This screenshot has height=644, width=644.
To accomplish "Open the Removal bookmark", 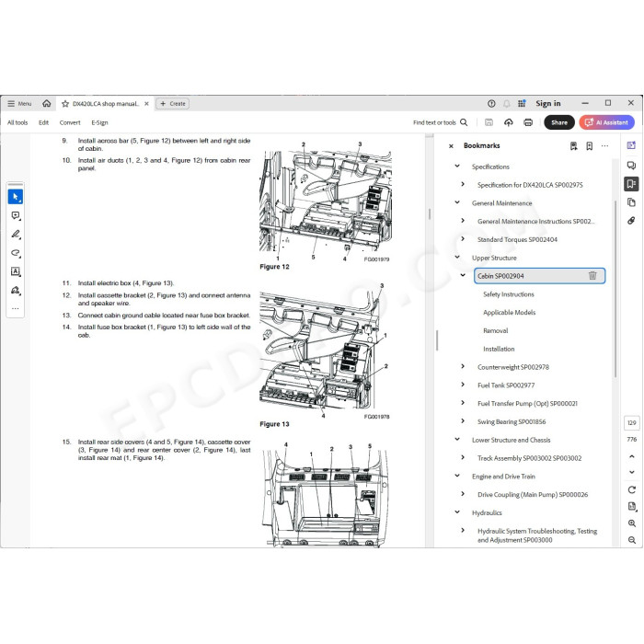I will pyautogui.click(x=495, y=330).
